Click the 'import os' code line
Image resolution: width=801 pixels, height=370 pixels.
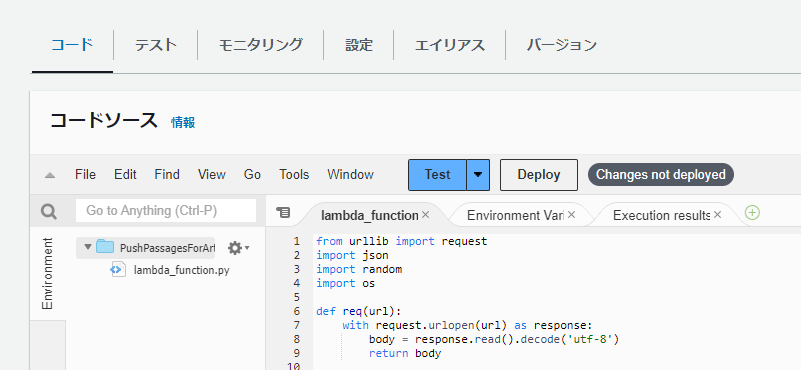[345, 283]
